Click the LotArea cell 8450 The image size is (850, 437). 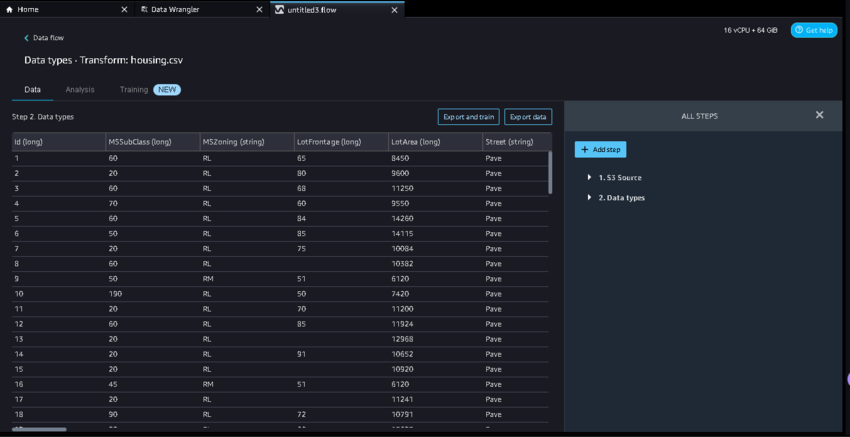pyautogui.click(x=400, y=158)
